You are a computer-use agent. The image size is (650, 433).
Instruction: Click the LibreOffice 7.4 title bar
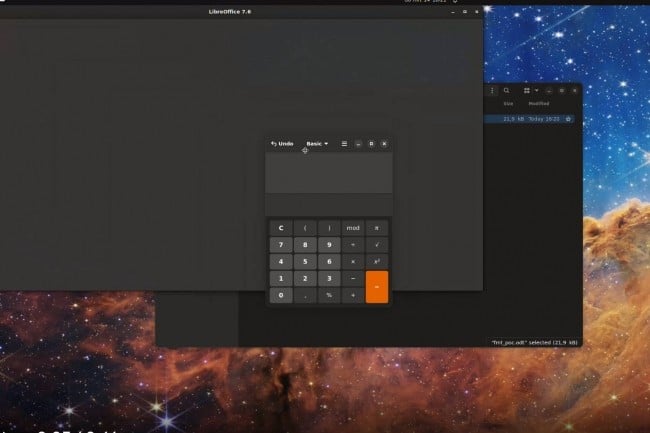[x=230, y=12]
